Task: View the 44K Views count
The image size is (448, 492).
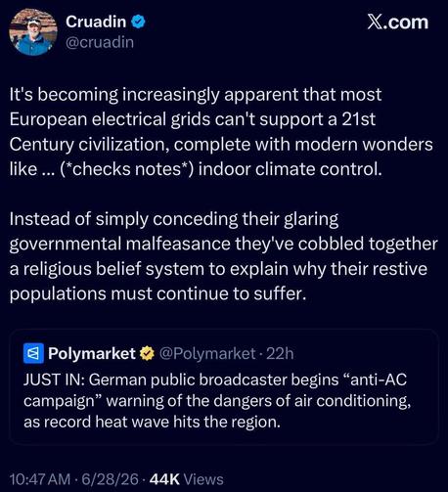Action: [x=187, y=479]
